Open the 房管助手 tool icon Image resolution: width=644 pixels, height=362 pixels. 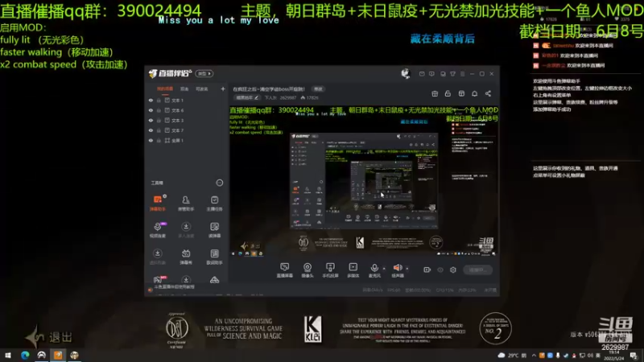click(186, 203)
